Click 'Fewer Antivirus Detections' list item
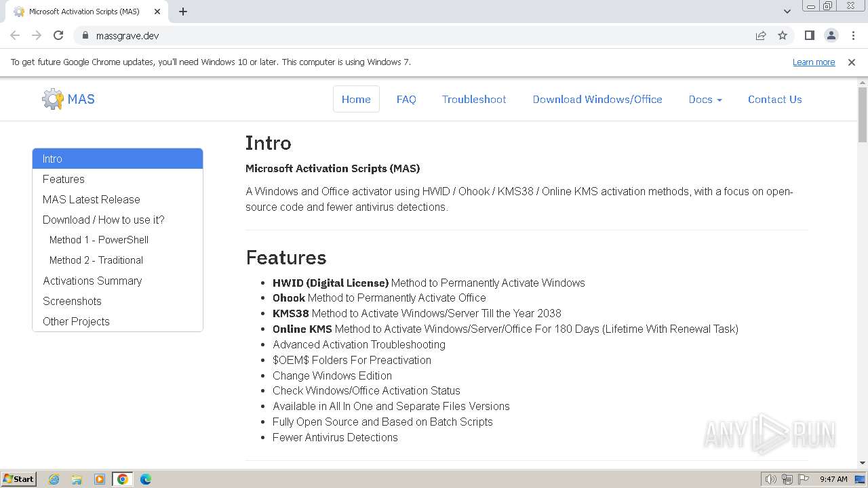Screen dimensions: 868x488 pyautogui.click(x=335, y=437)
